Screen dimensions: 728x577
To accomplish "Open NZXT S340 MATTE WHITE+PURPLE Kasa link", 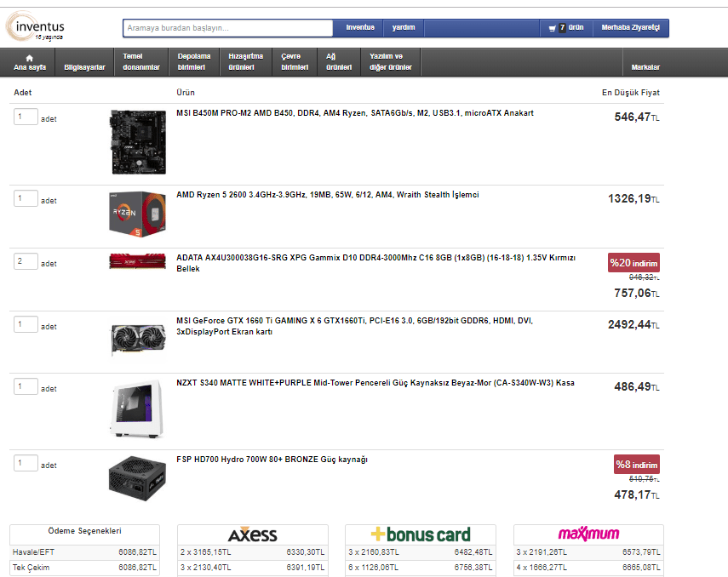I will [x=375, y=383].
